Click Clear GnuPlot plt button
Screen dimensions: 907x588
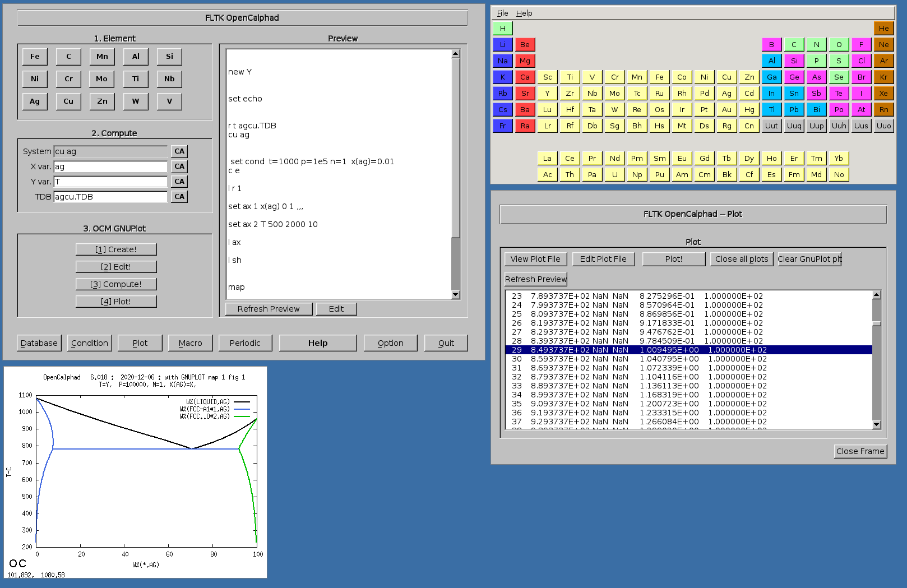click(x=809, y=259)
